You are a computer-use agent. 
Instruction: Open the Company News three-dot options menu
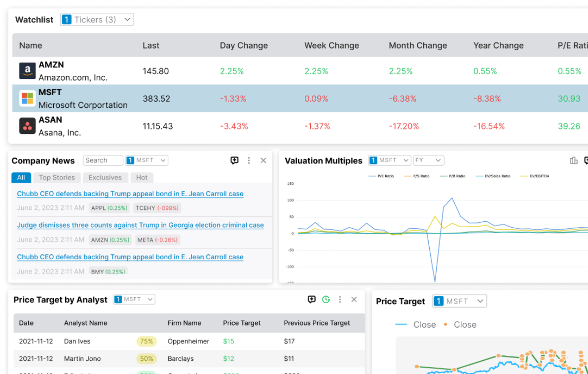[x=249, y=161]
